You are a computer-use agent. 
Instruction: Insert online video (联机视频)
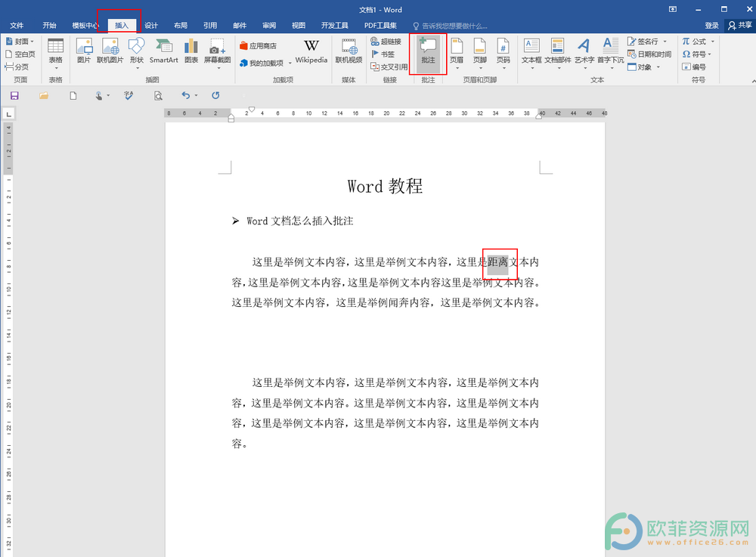pyautogui.click(x=349, y=51)
